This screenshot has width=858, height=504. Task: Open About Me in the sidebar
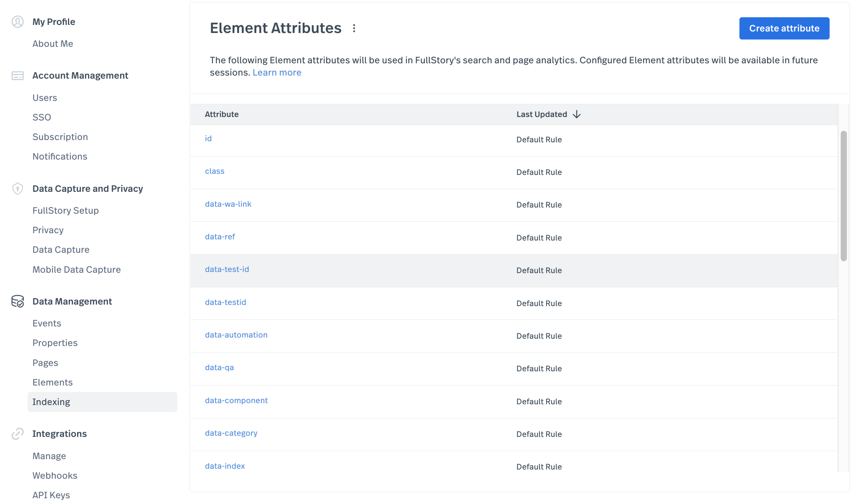[53, 44]
